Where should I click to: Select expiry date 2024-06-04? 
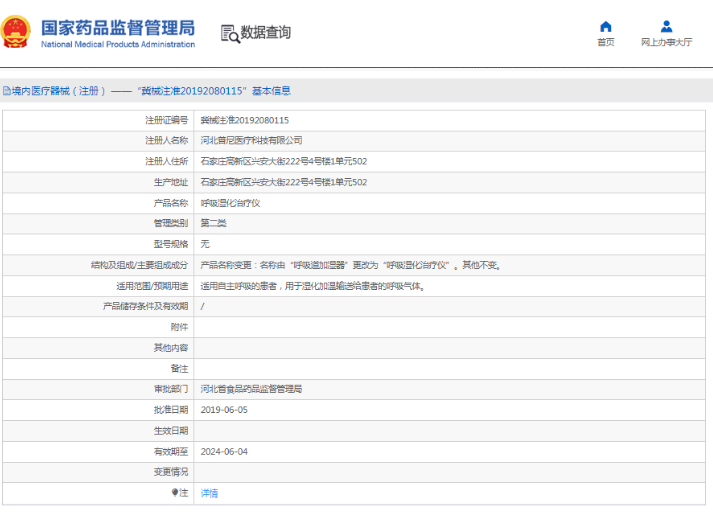(x=224, y=452)
